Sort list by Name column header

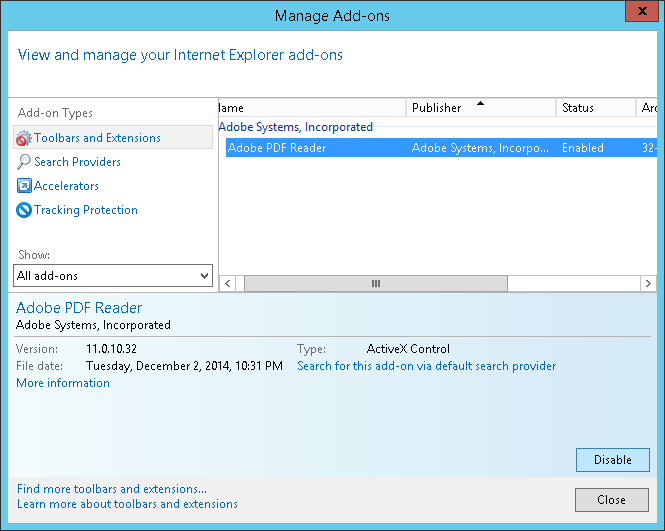point(312,108)
